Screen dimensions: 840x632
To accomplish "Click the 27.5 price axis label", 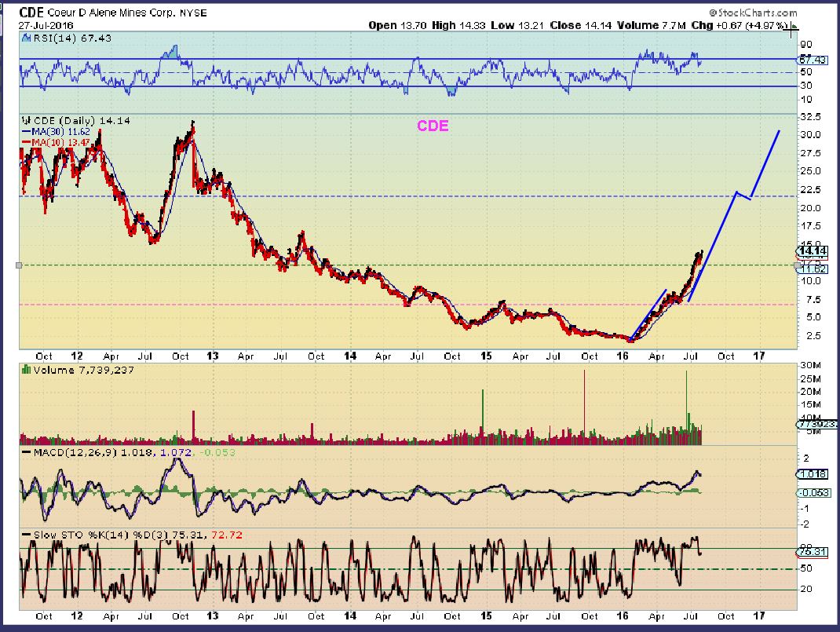I will coord(810,153).
